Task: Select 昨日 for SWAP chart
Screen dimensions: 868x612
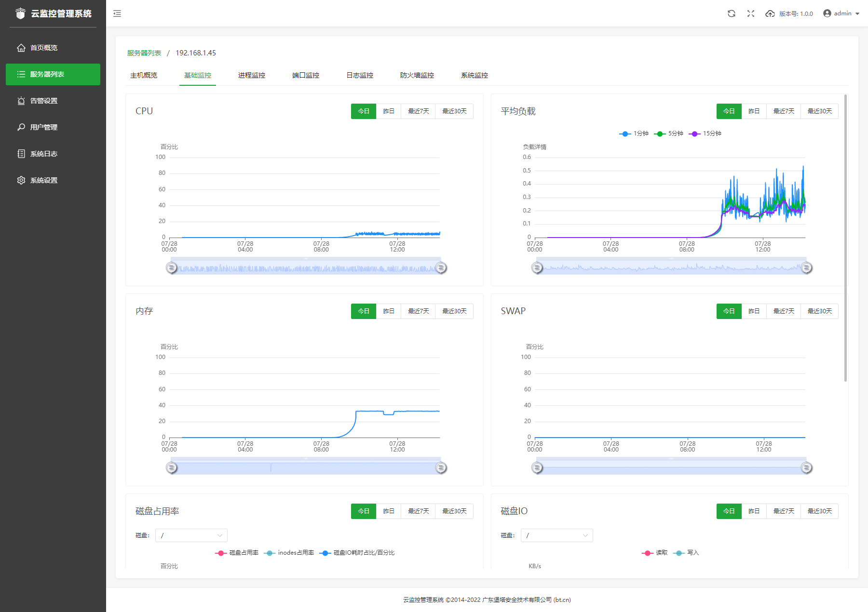Action: (754, 311)
